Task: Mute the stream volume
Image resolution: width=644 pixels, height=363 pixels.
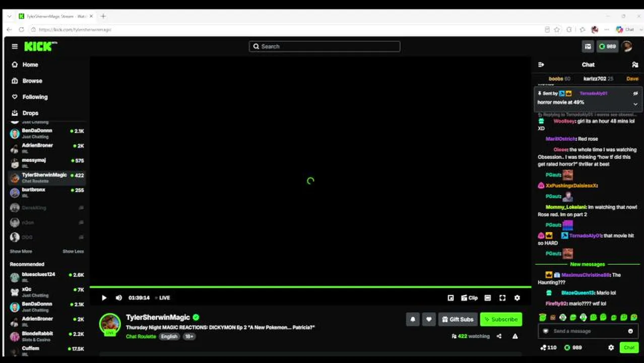Action: pos(119,297)
